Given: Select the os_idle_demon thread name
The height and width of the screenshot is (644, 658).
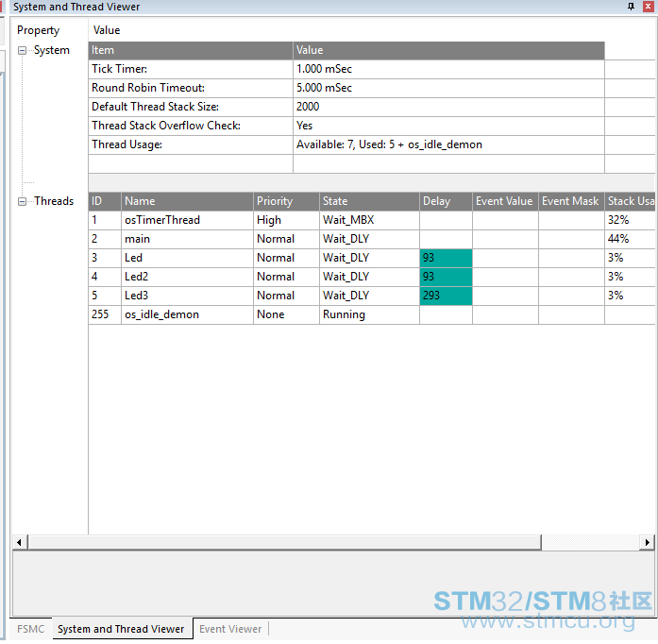Looking at the screenshot, I should click(x=161, y=314).
